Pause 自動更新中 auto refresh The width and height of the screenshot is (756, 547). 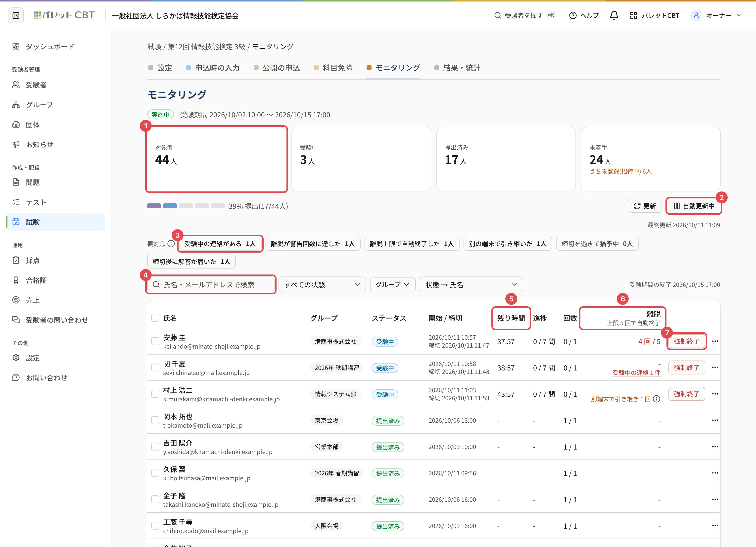694,206
